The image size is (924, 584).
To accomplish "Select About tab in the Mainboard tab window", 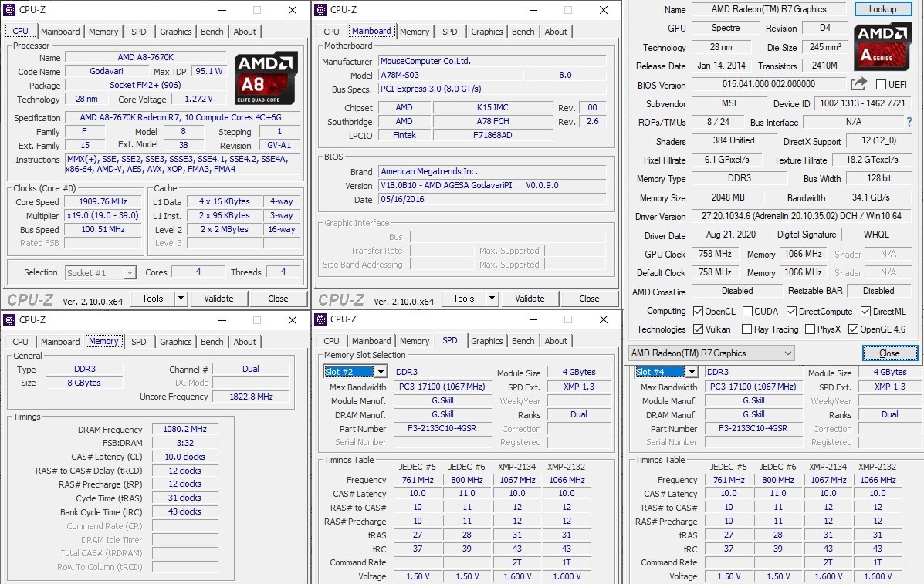I will (556, 32).
